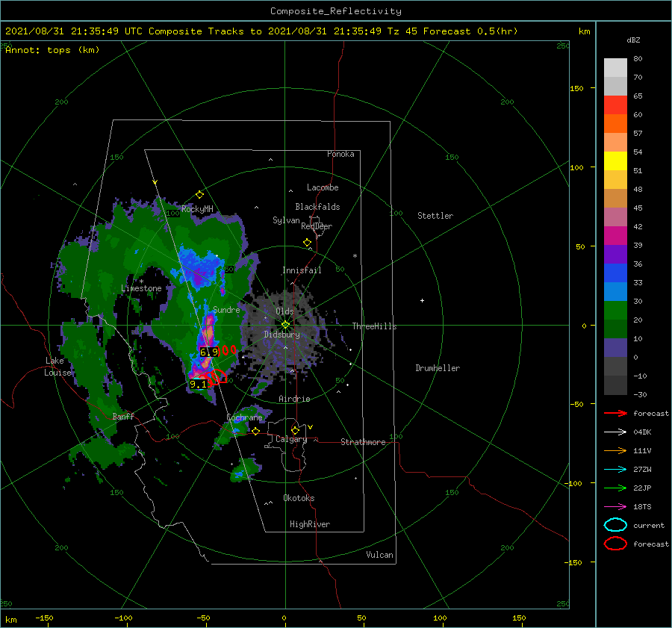Click the Composite_Reflectivity title
The height and width of the screenshot is (628, 672).
coord(336,11)
